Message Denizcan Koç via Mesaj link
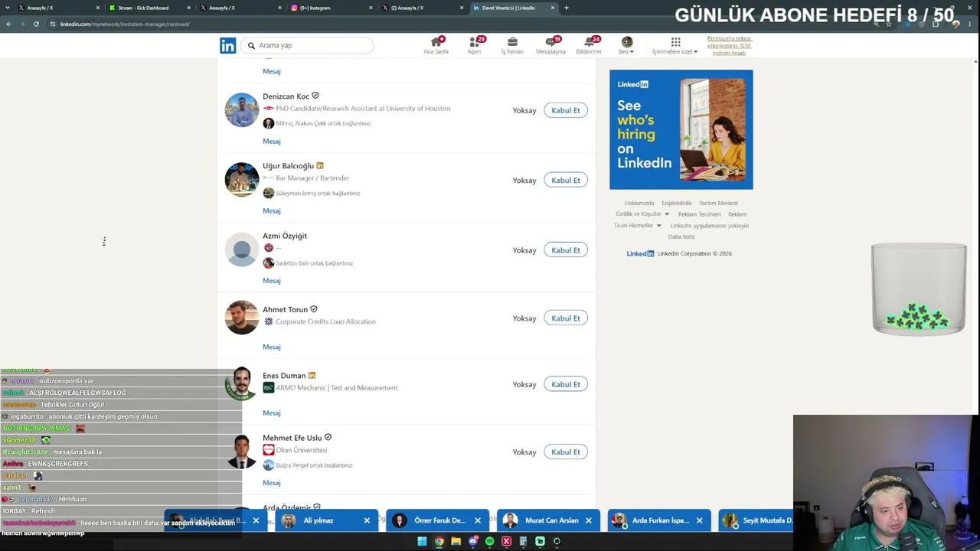Screen dimensions: 980x551 click(x=272, y=141)
